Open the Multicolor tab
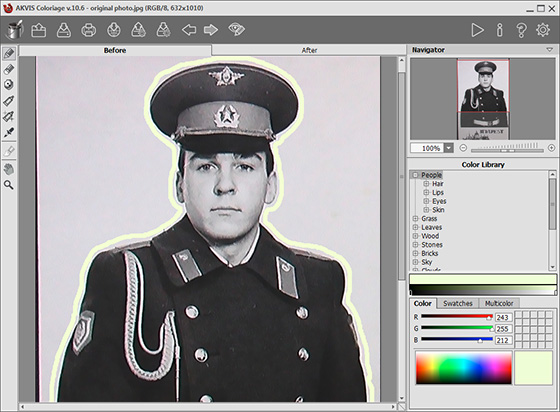This screenshot has height=412, width=560. 499,303
